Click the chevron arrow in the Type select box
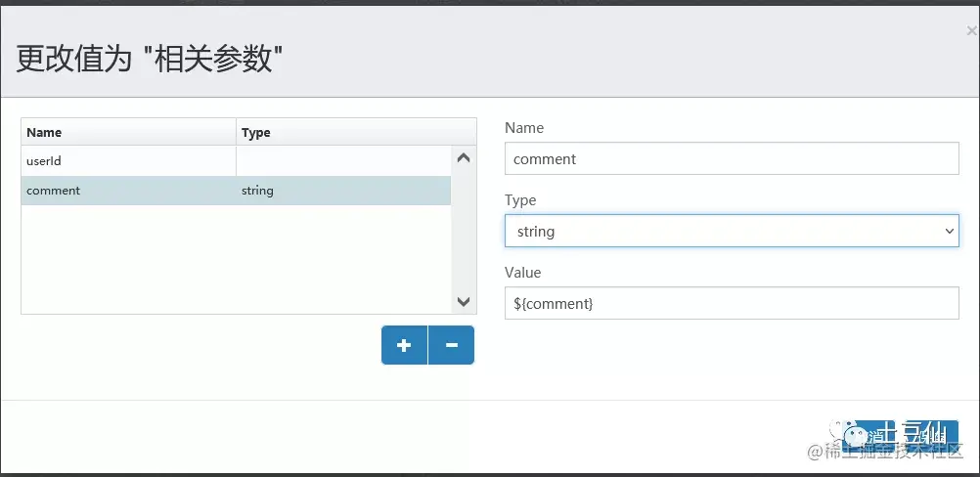Image resolution: width=980 pixels, height=477 pixels. (x=950, y=231)
